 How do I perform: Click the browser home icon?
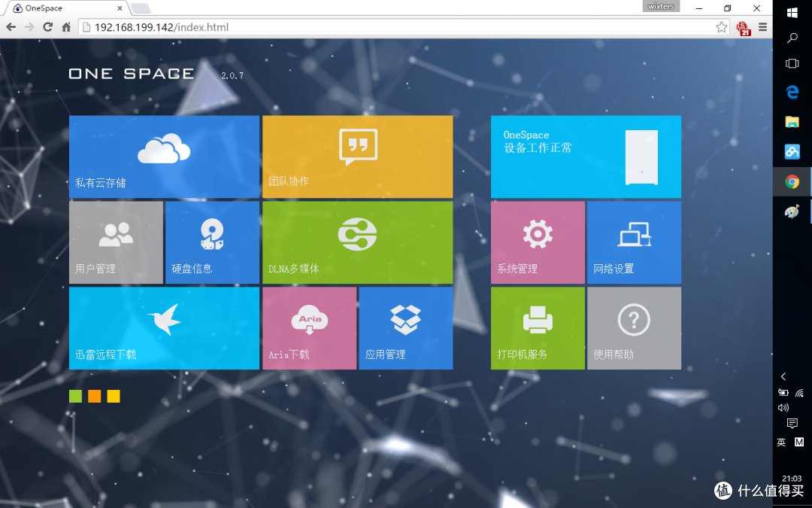[66, 27]
